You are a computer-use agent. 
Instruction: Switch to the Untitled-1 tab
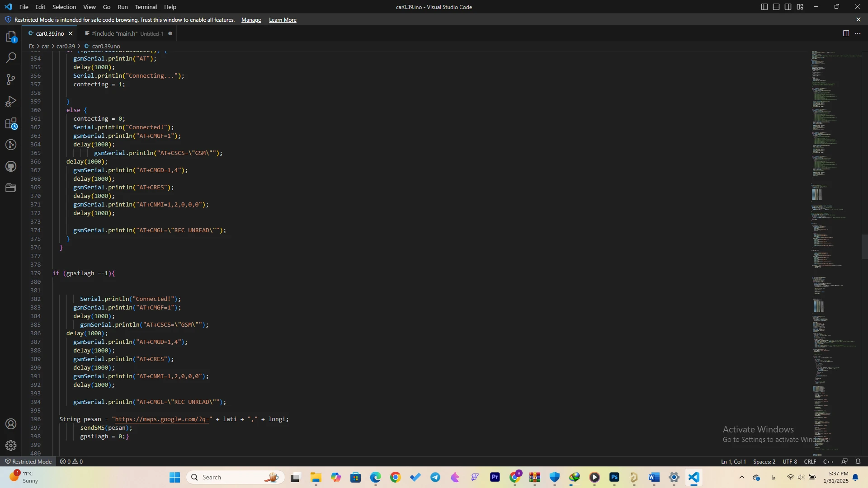click(x=127, y=33)
